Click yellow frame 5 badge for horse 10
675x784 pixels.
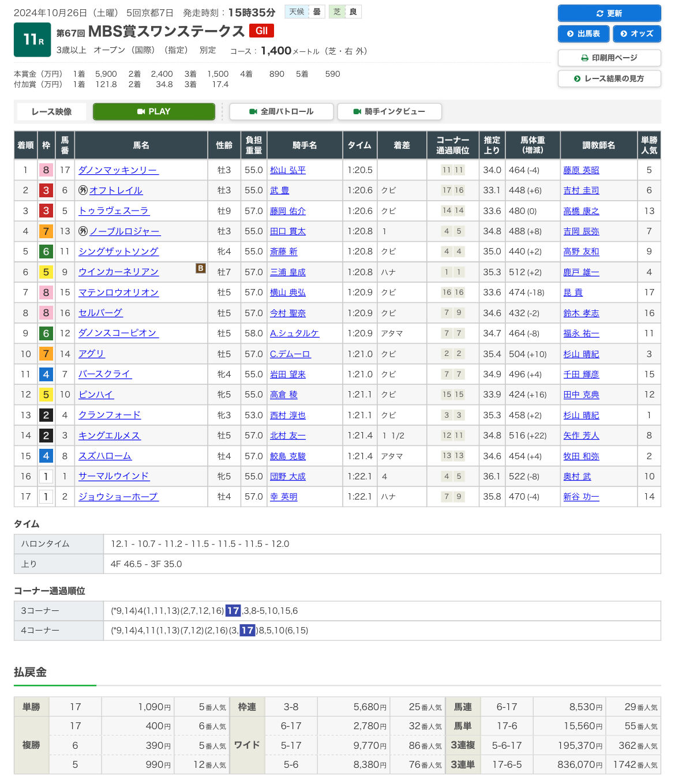[x=46, y=395]
